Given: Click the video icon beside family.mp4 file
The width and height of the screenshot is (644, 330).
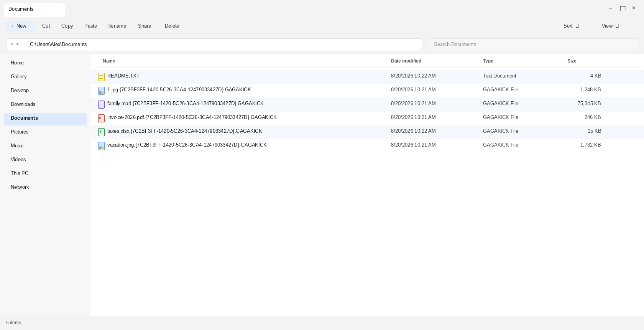Looking at the screenshot, I should [101, 105].
